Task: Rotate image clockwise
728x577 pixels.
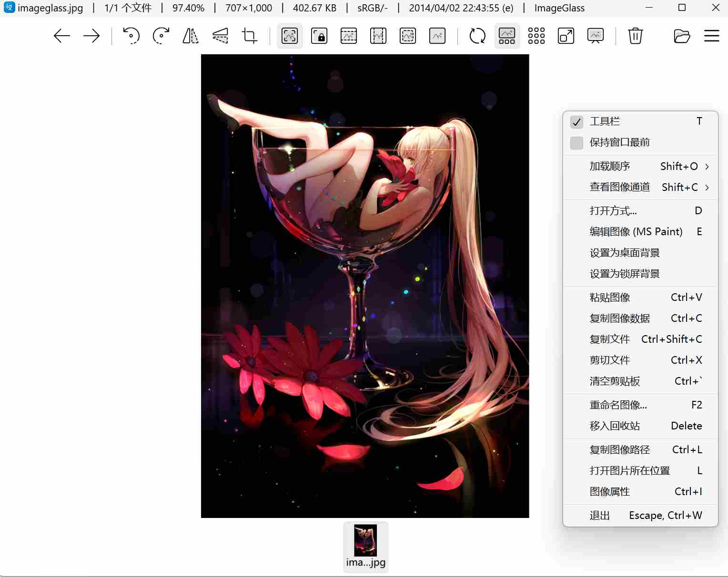Action: coord(161,36)
